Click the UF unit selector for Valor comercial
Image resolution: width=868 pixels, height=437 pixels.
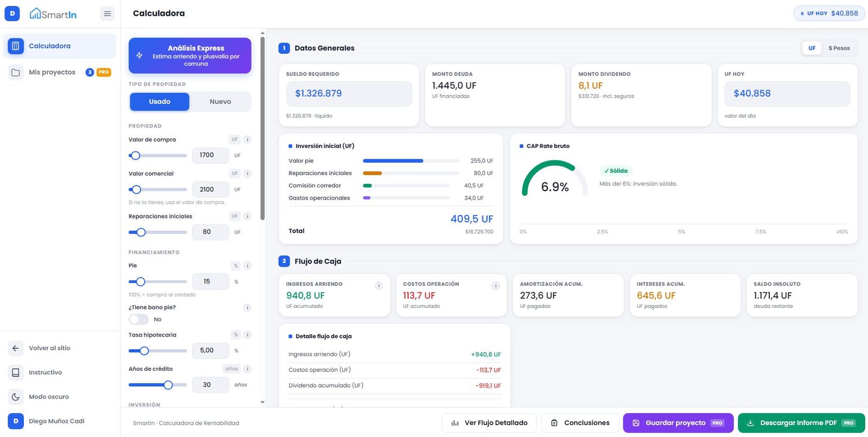235,173
